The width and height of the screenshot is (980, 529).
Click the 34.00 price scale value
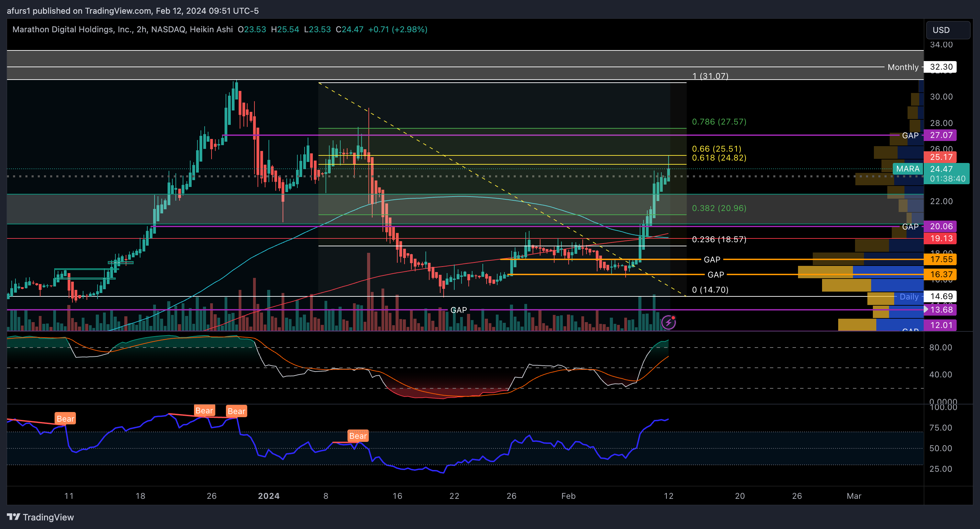pyautogui.click(x=941, y=45)
